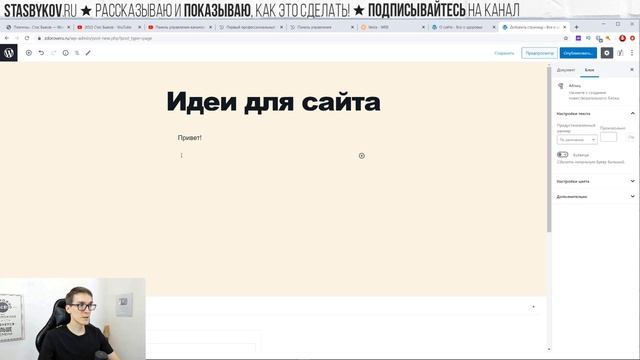The height and width of the screenshot is (360, 640).
Task: Click the paragraph block type icon
Action: [x=561, y=86]
